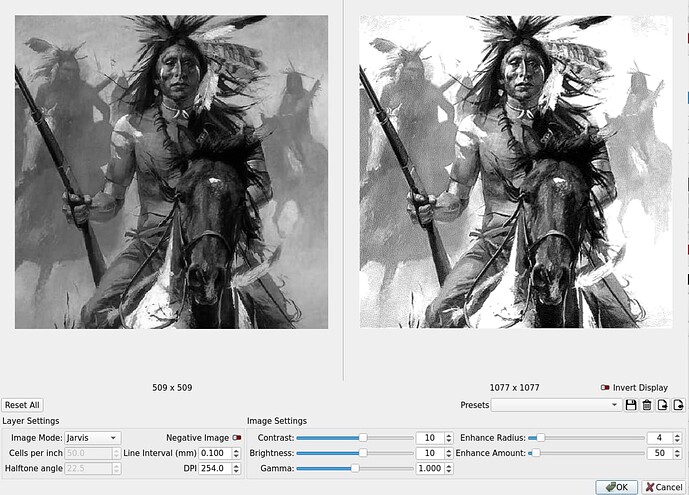
Task: Click the Enhance Radius slider handle
Action: (x=540, y=438)
